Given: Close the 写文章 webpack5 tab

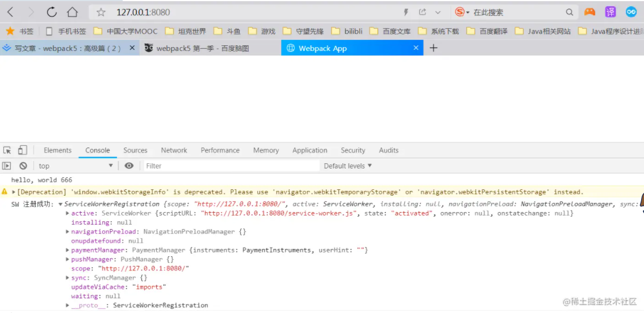Looking at the screenshot, I should [x=132, y=48].
